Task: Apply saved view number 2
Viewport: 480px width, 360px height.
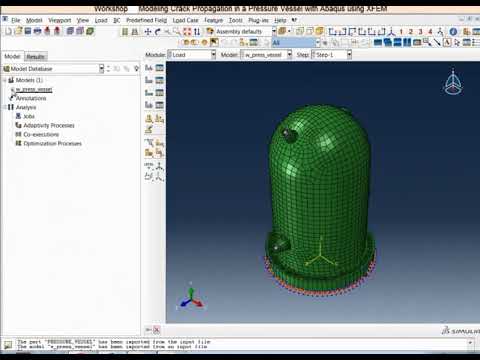Action: point(411,32)
